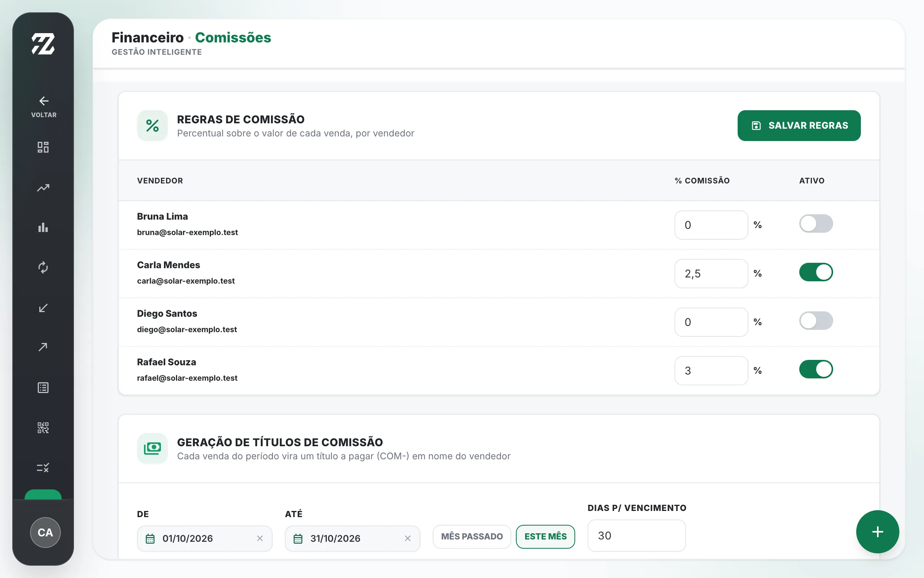Screen dimensions: 924x578
Task: Open the QR code sidebar icon
Action: pyautogui.click(x=43, y=428)
